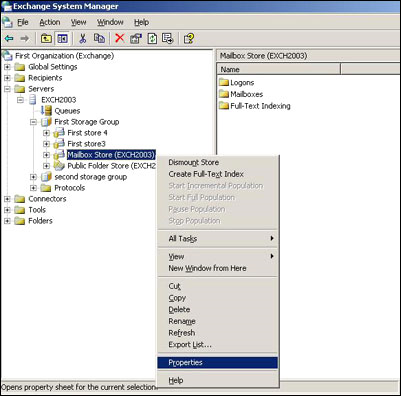
Task: Click the First store 4 database icon
Action: pyautogui.click(x=59, y=133)
